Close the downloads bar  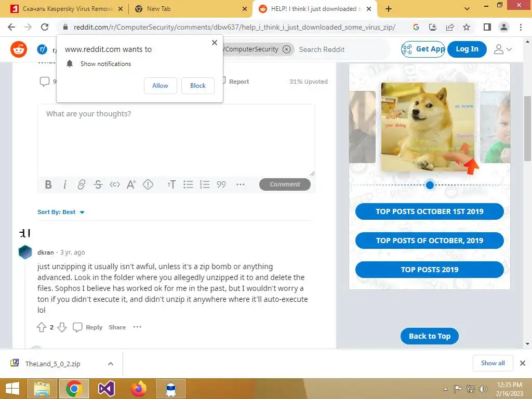pos(523,363)
